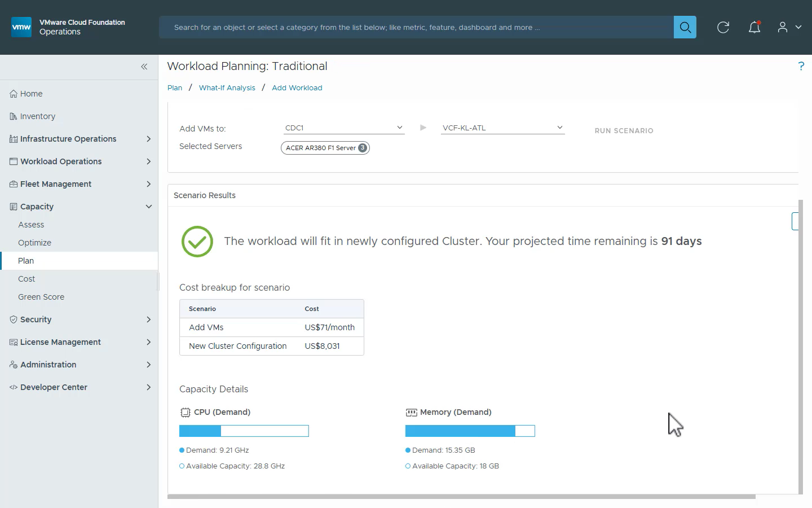The image size is (812, 508).
Task: Click the horizontal scrollbar at bottom
Action: pos(461,497)
